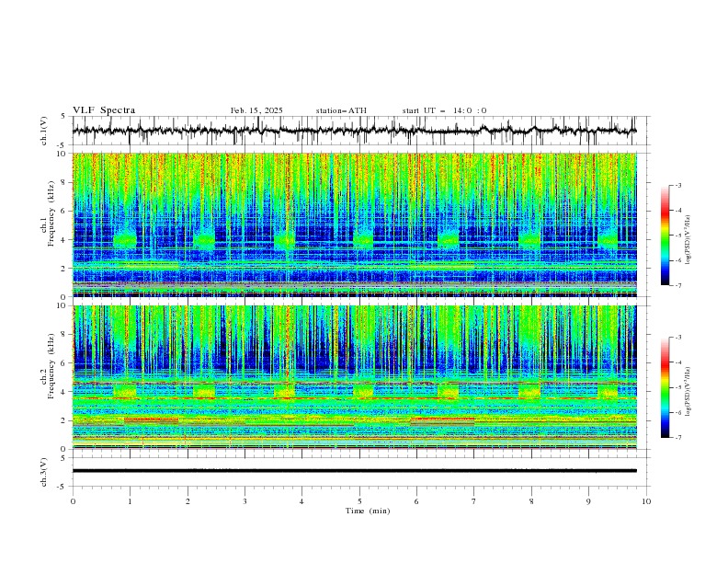Click the "-5" tick on ch.1 colorbar
The image size is (728, 563).
pos(677,236)
